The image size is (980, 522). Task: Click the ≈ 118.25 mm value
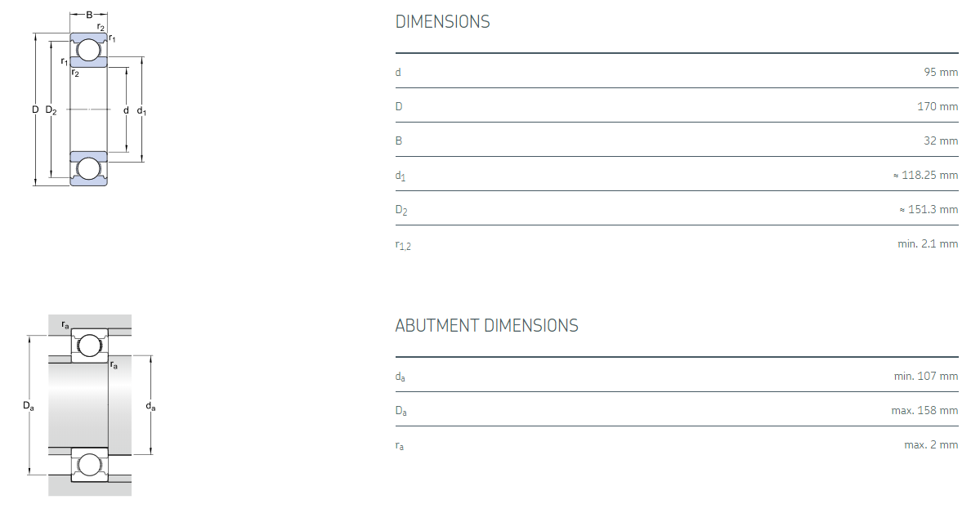click(925, 175)
